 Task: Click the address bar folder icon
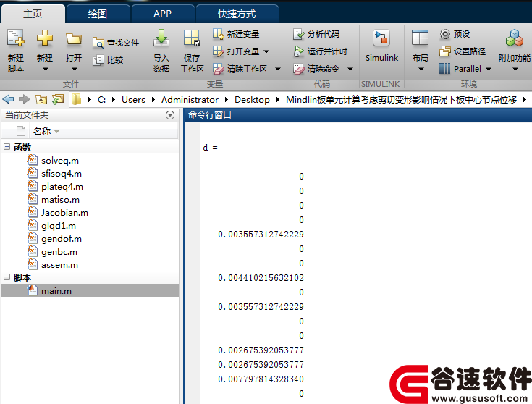[x=76, y=99]
